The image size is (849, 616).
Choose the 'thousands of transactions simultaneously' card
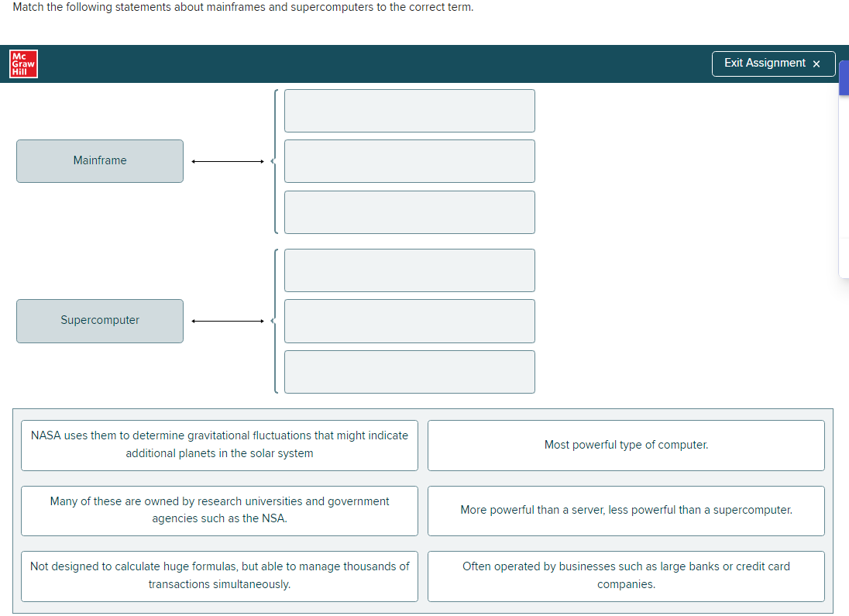[219, 576]
